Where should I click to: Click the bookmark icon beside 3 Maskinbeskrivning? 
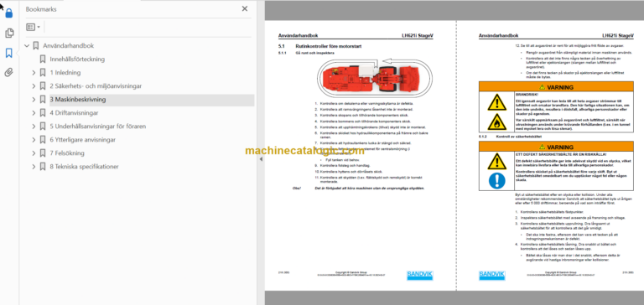43,100
